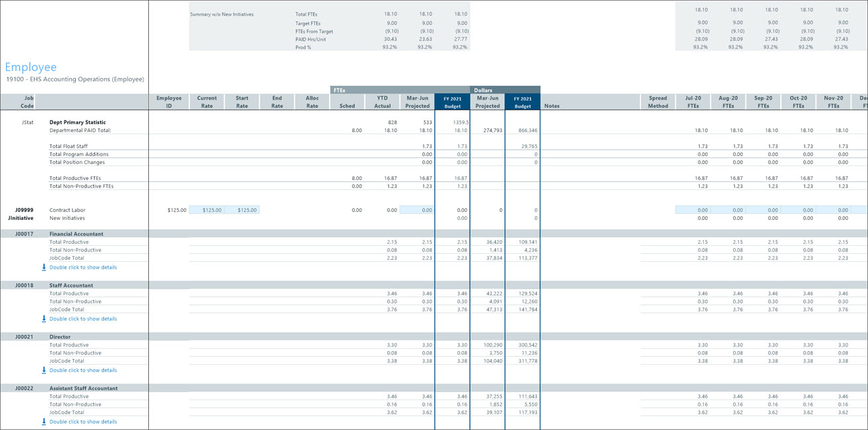Select the Spread Method column header
This screenshot has width=868, height=430.
[657, 101]
